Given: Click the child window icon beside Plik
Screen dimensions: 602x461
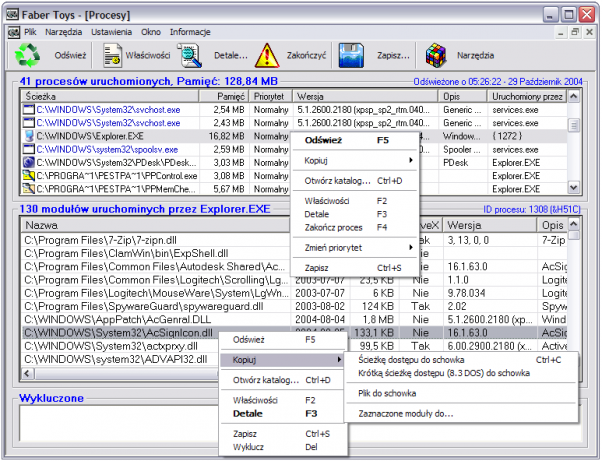Looking at the screenshot, I should [13, 32].
